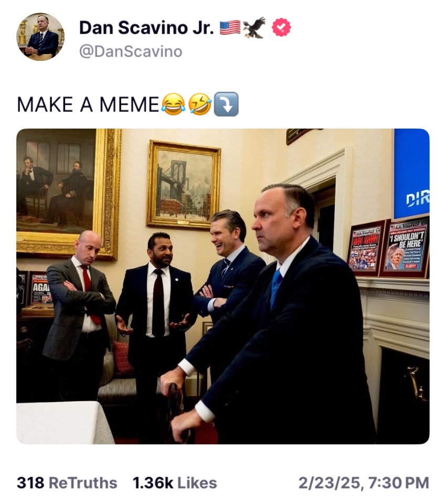
Task: Click the blue curved down-arrow emoji
Action: tap(226, 104)
